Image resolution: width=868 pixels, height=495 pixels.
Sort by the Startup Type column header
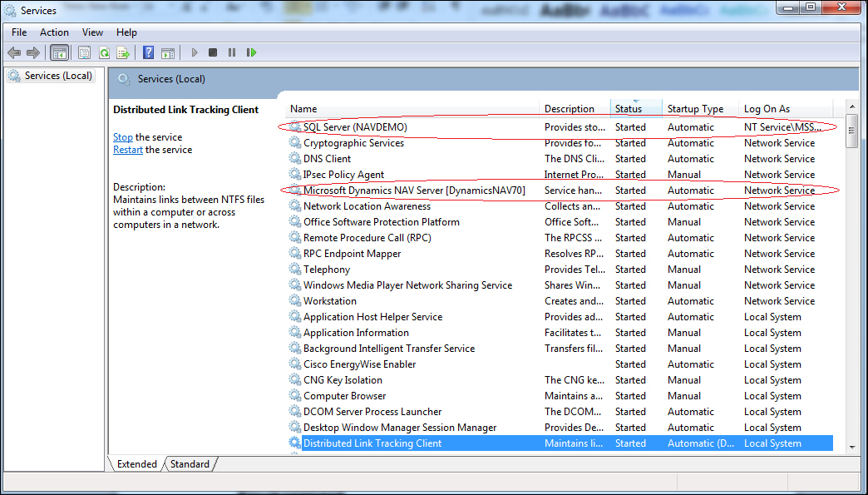click(700, 108)
